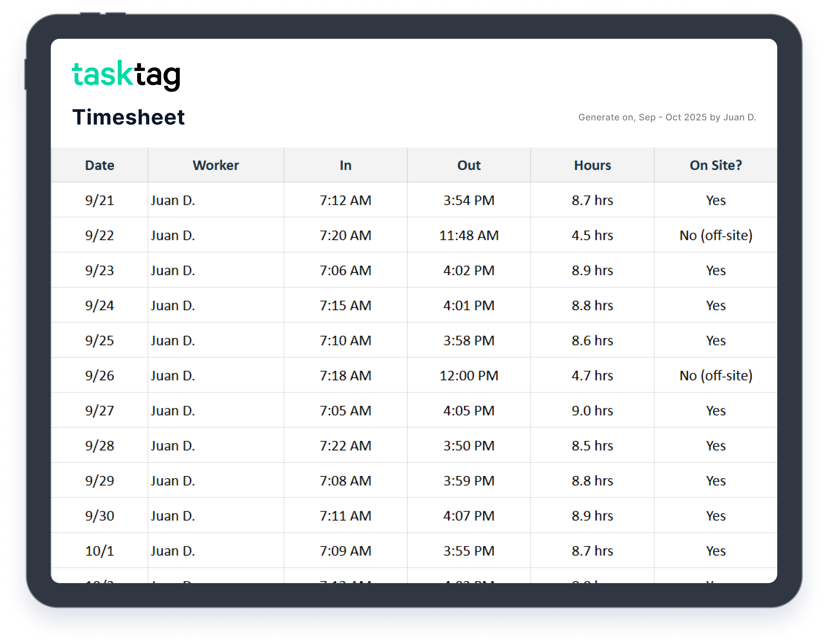827x644 pixels.
Task: Click the 7:15 AM clock-in time for 9/24
Action: pos(345,305)
